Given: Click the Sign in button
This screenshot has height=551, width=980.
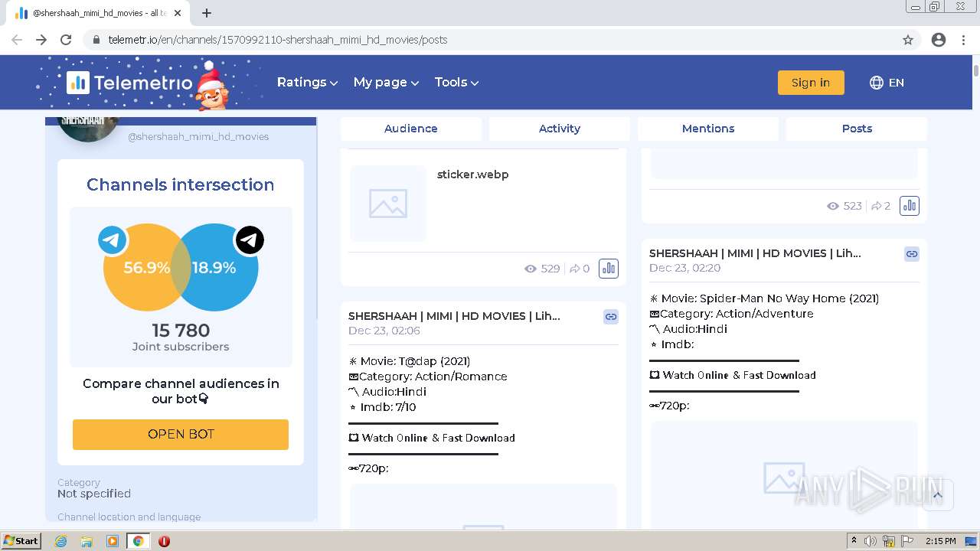Looking at the screenshot, I should coord(811,83).
